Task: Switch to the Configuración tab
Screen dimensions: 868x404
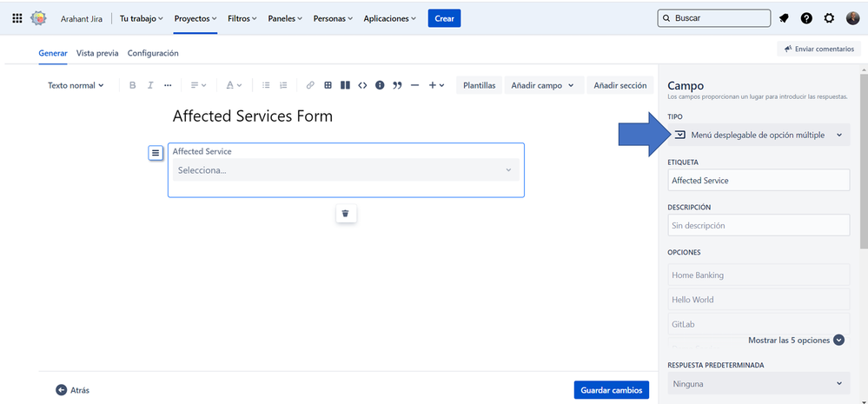Action: 153,53
